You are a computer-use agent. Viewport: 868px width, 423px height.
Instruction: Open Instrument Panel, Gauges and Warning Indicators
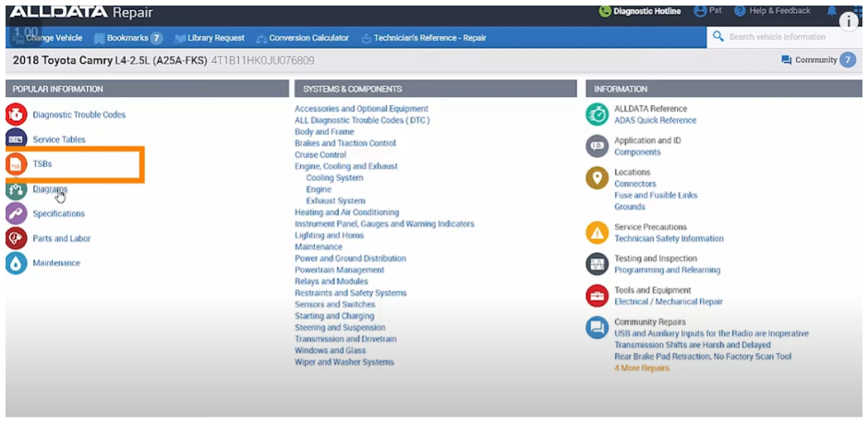(384, 224)
